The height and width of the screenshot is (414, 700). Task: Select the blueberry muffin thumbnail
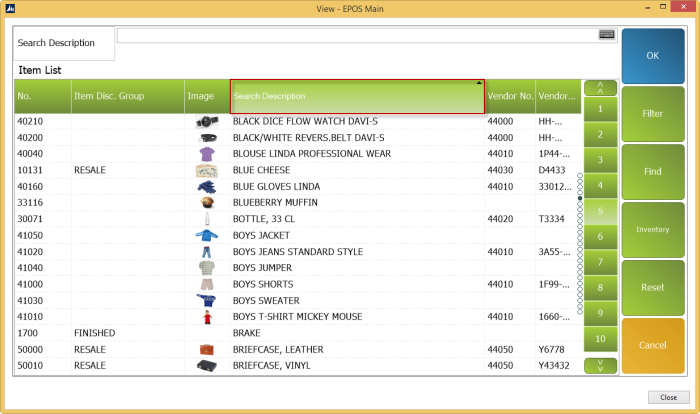click(x=207, y=203)
